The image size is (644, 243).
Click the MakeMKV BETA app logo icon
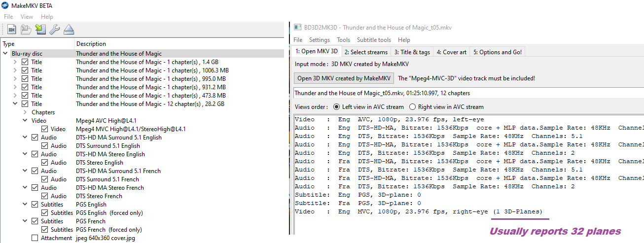5,6
